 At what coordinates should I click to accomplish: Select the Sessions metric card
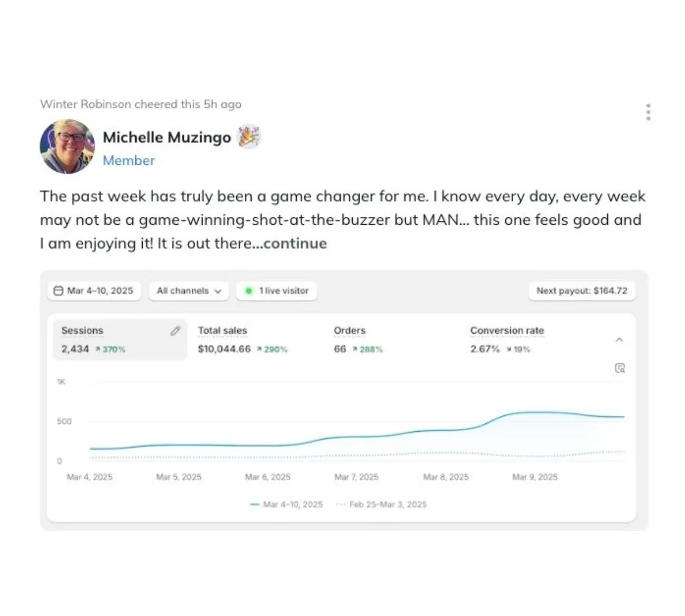point(120,339)
